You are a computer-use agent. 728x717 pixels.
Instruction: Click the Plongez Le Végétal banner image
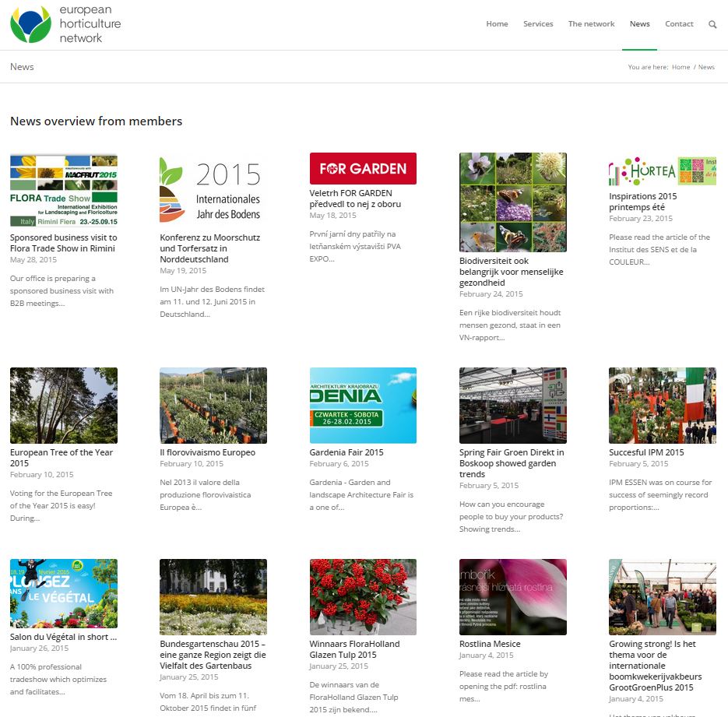click(x=64, y=593)
